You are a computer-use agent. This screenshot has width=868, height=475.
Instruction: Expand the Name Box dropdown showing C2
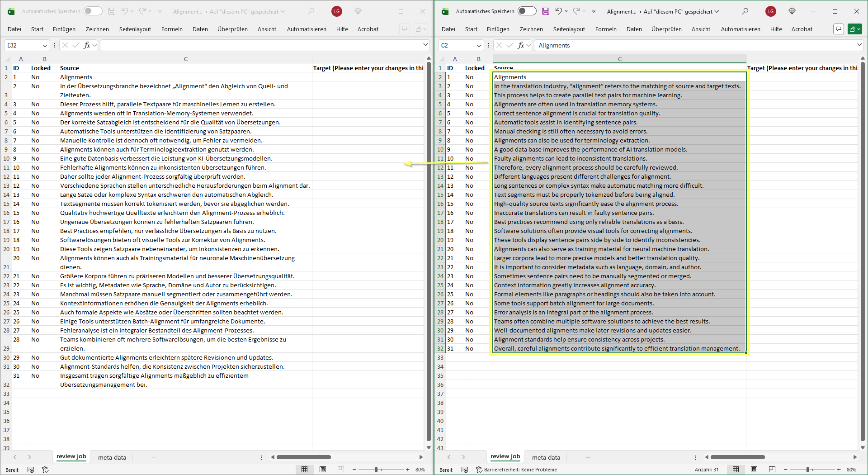tap(479, 45)
